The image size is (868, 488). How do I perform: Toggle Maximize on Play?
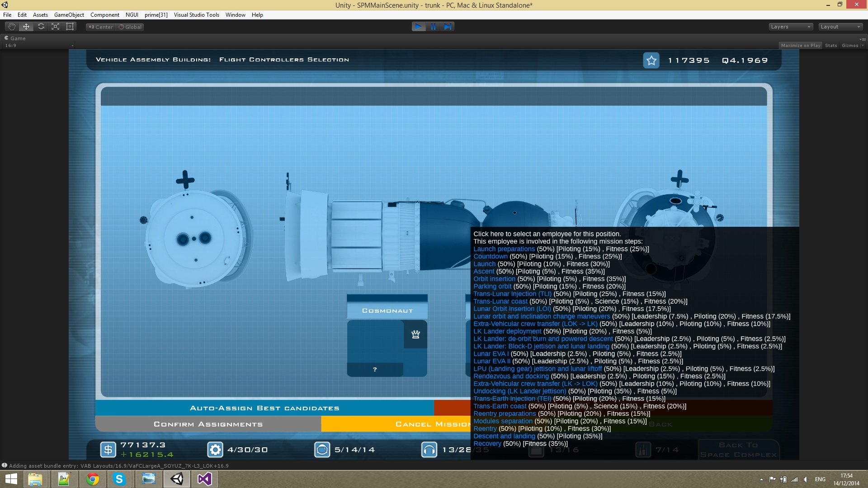(x=801, y=45)
